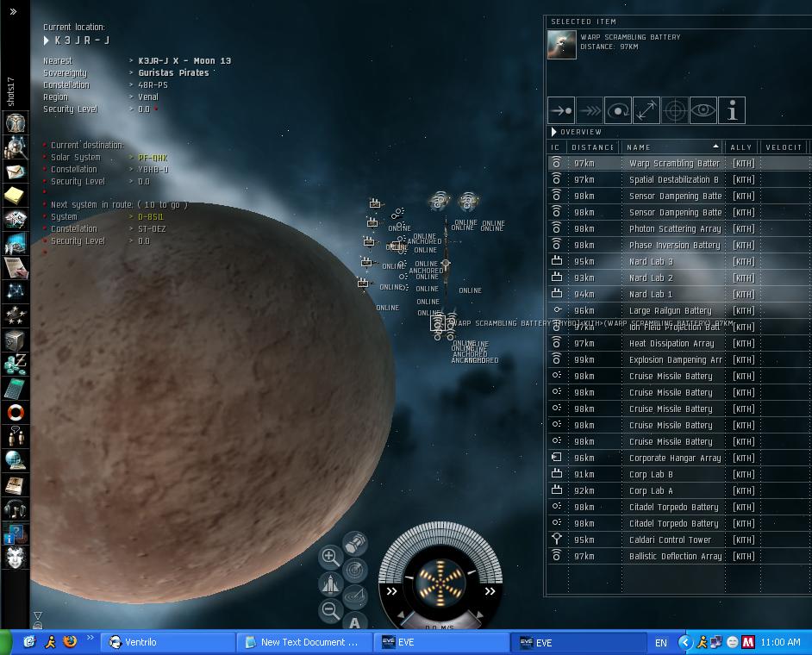Open the in-game Browser globe icon

point(15,460)
